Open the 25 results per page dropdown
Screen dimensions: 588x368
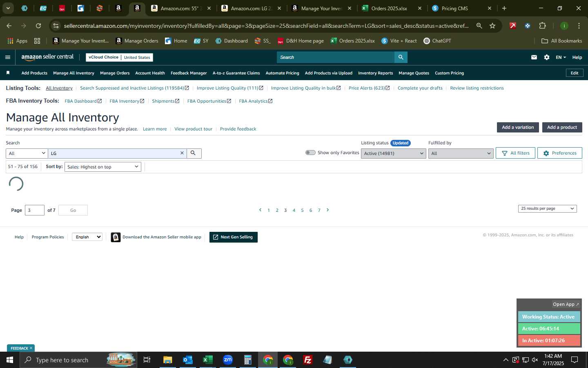point(547,209)
